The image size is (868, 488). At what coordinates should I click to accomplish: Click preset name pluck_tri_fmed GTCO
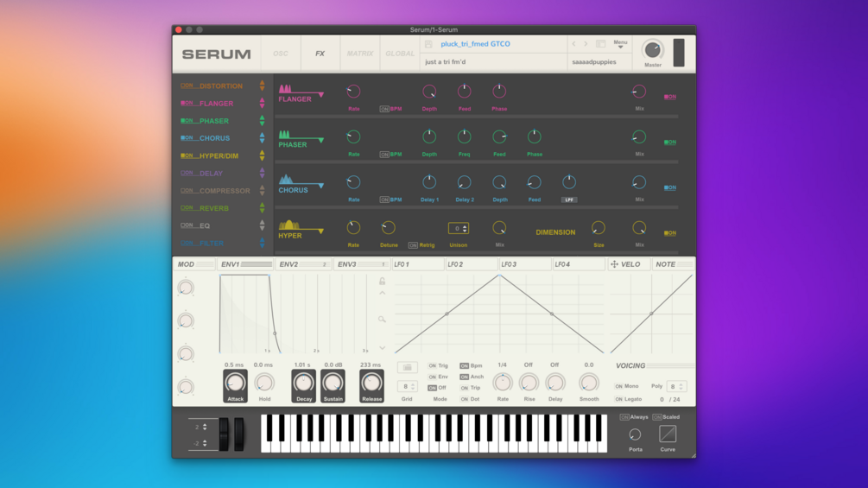(476, 44)
